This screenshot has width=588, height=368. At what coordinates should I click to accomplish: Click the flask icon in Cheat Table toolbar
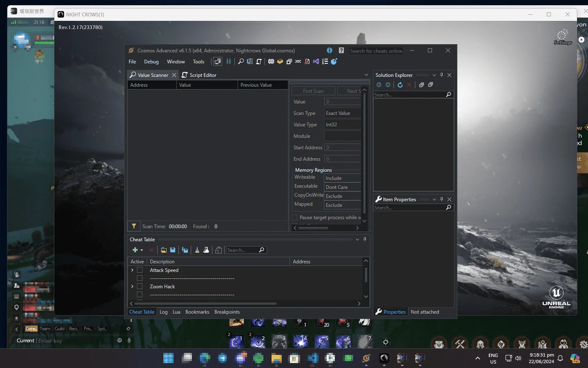tap(206, 250)
